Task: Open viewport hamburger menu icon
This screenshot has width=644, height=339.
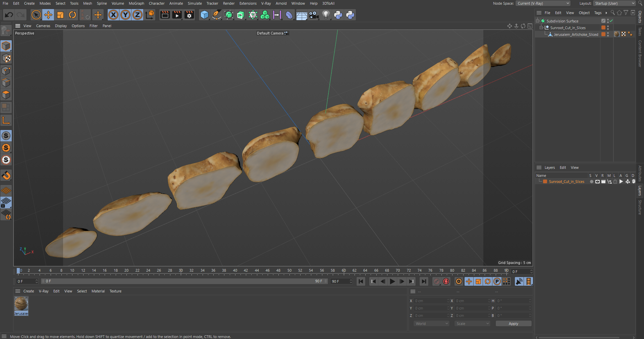Action: pyautogui.click(x=18, y=26)
